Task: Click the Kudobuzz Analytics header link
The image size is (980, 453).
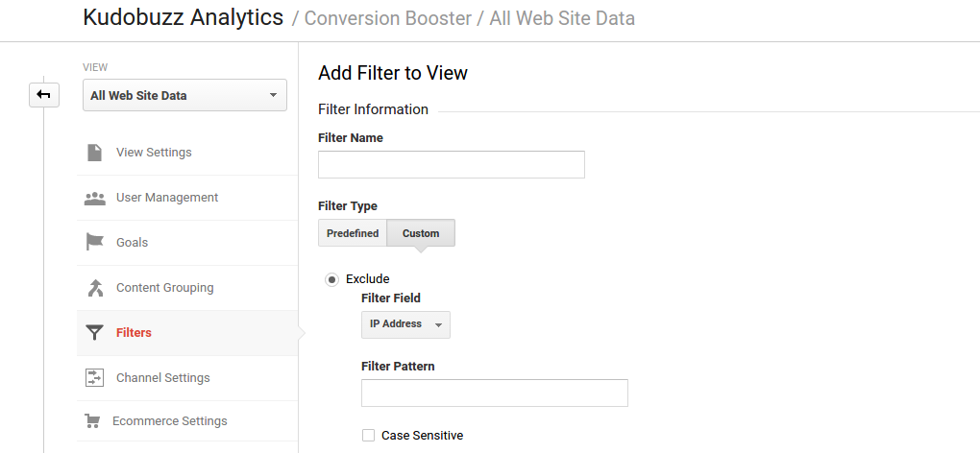Action: tap(184, 17)
